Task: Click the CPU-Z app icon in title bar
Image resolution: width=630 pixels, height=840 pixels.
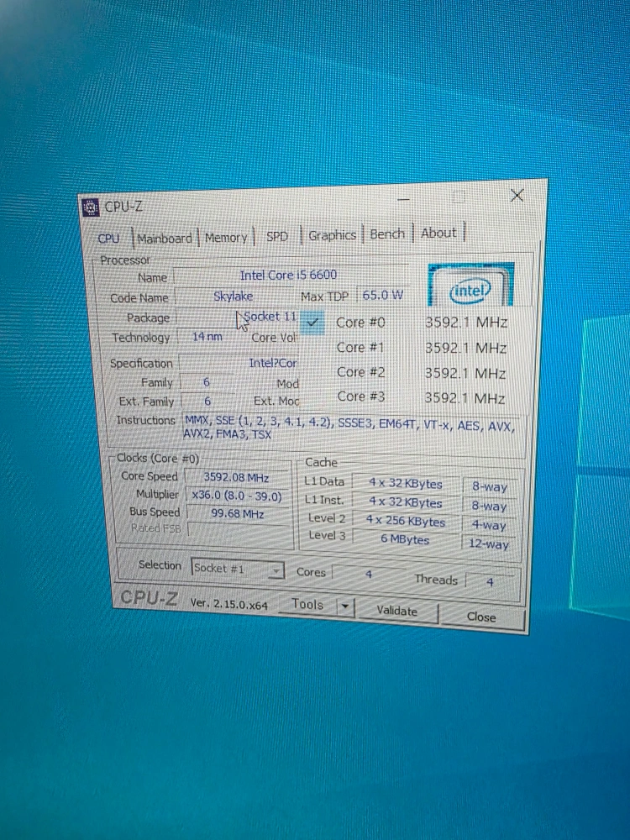Action: [x=91, y=207]
